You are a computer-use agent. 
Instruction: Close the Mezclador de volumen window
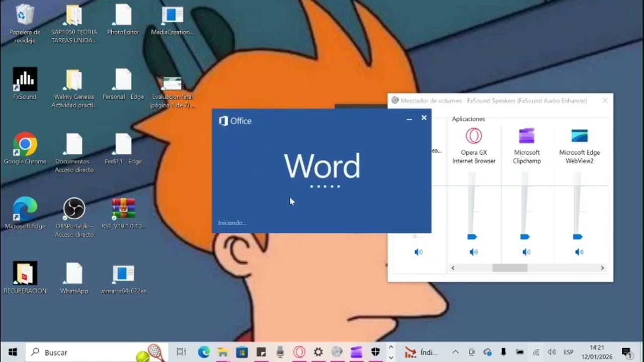pos(605,101)
